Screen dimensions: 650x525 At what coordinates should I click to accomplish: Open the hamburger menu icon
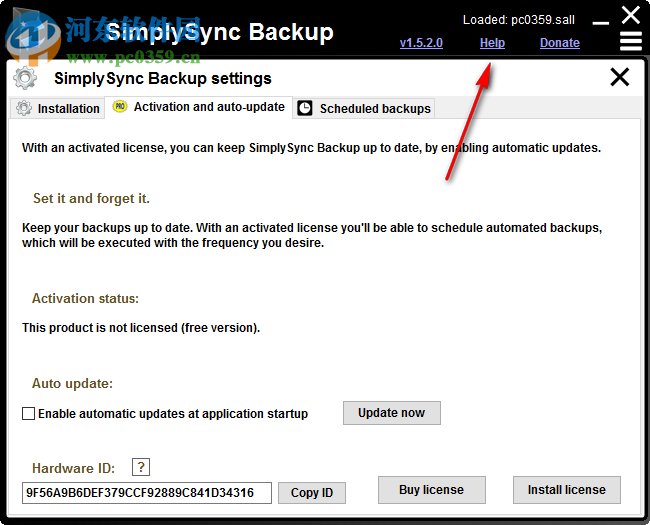pos(631,42)
